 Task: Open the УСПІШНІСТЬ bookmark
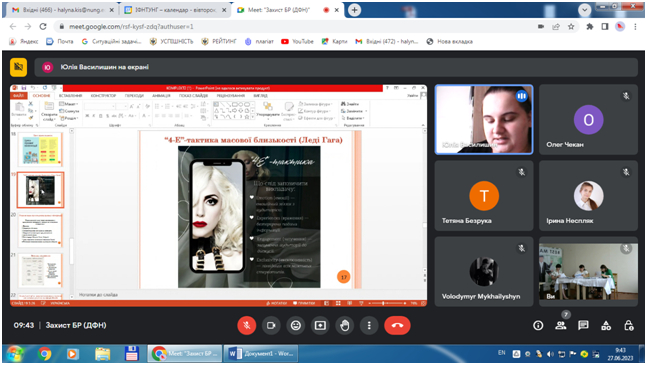tap(171, 42)
